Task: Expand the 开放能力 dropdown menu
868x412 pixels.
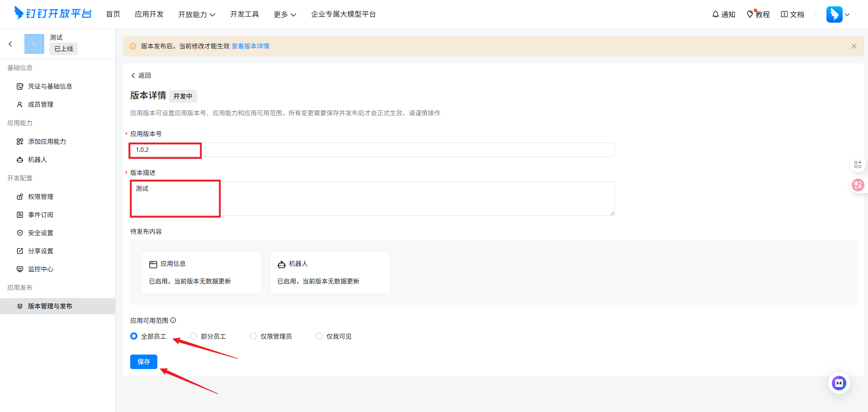Action: 196,14
